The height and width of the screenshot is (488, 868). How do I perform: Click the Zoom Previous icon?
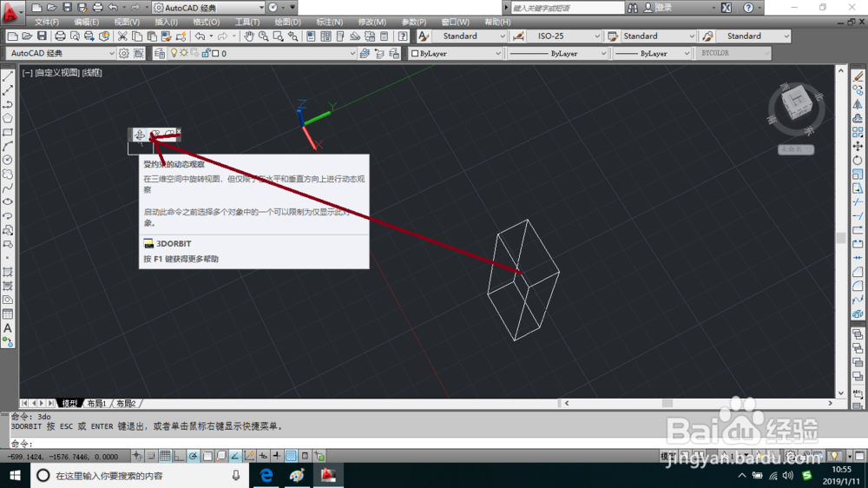[x=293, y=36]
